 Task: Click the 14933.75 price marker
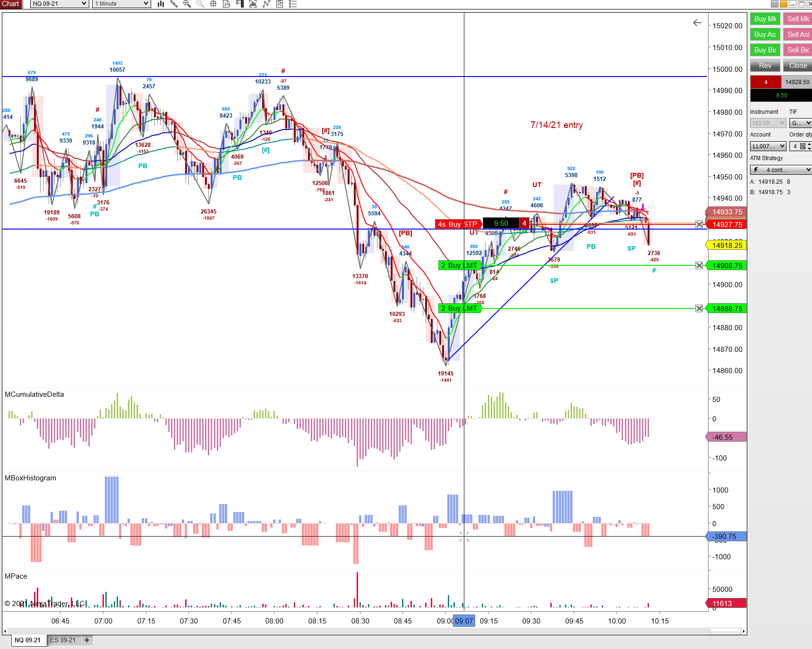(726, 212)
